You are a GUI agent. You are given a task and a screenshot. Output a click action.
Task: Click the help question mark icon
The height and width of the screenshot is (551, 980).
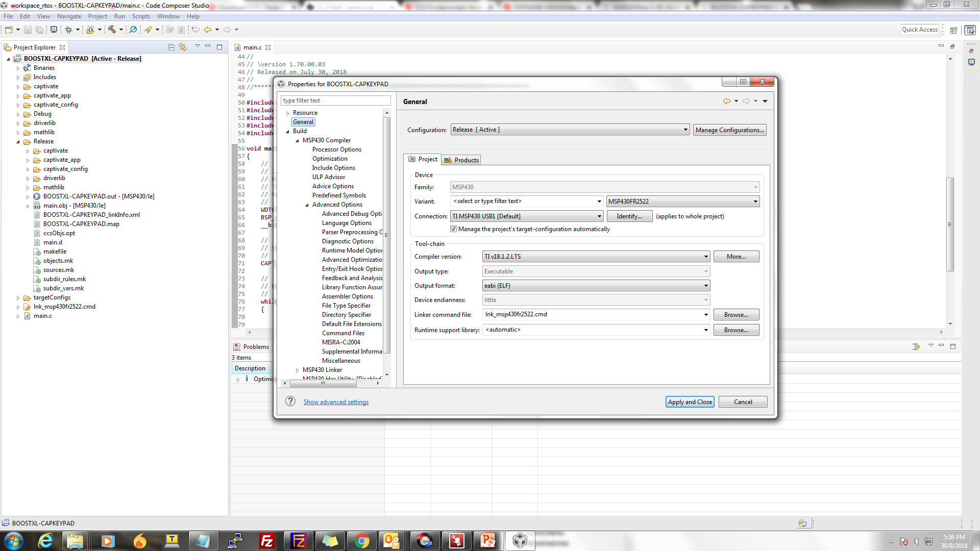290,402
